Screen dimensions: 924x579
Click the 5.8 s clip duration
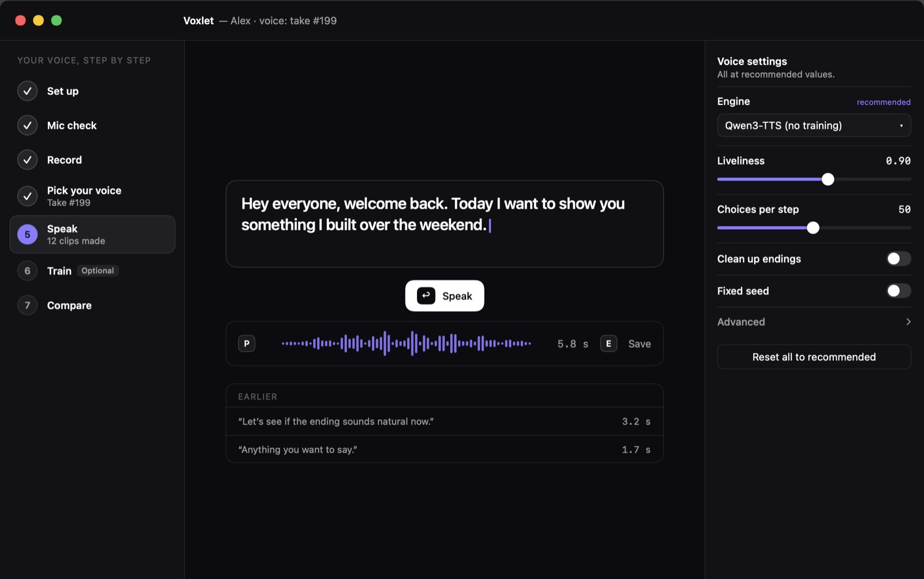point(573,344)
